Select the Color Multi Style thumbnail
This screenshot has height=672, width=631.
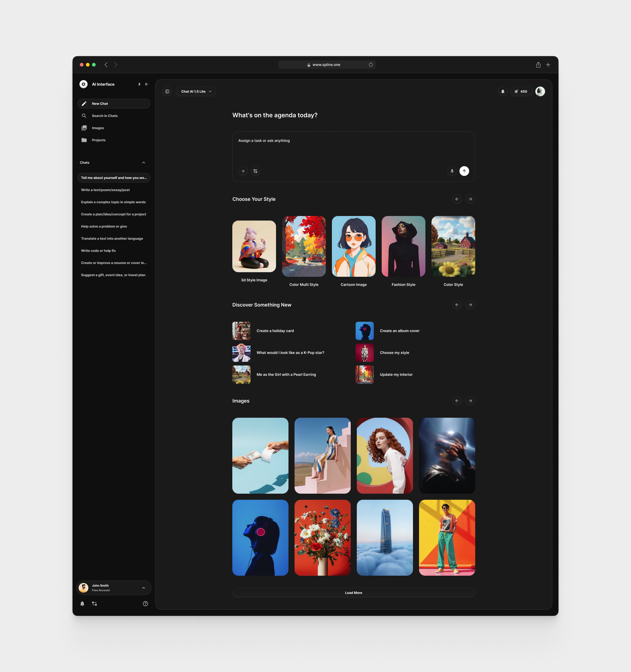tap(304, 246)
